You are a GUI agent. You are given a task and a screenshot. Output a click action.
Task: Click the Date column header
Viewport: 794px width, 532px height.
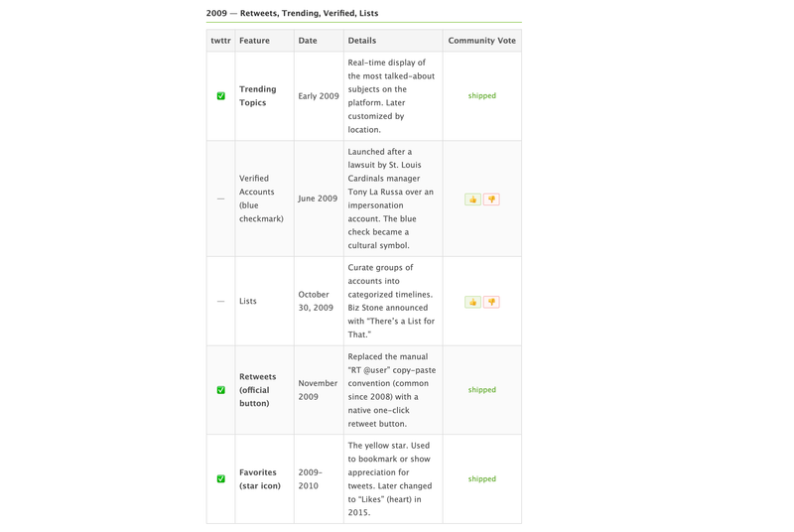click(x=308, y=41)
